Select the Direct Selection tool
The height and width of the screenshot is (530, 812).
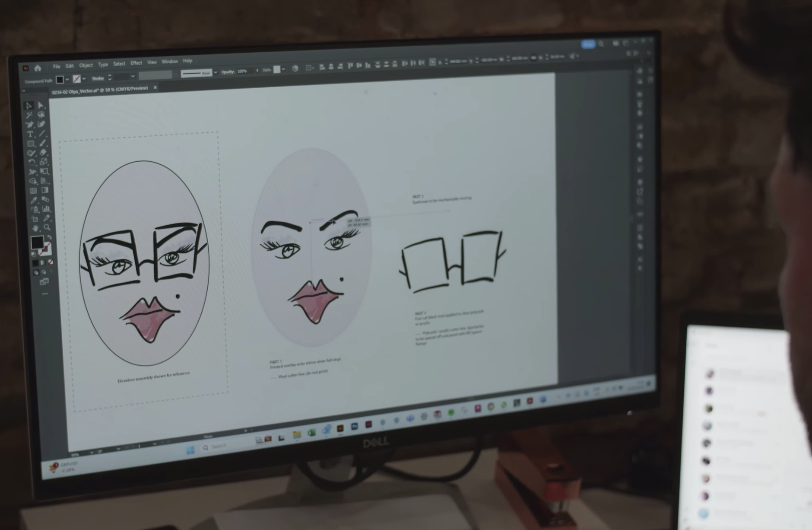41,105
